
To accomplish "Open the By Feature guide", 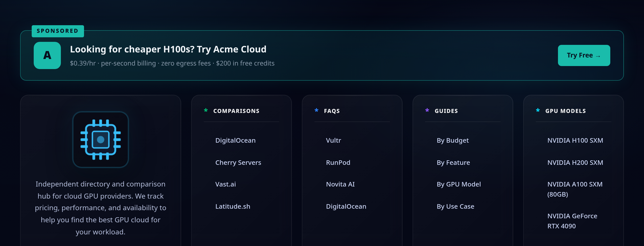I will [453, 163].
